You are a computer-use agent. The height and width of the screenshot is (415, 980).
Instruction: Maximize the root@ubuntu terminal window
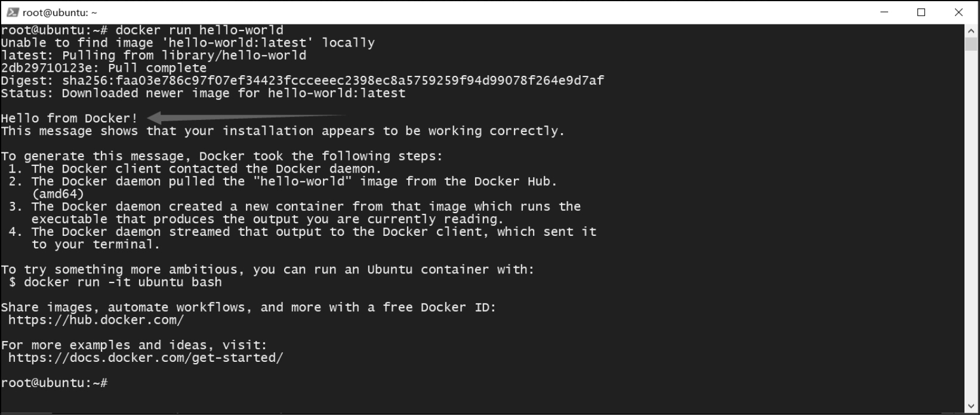click(x=921, y=12)
